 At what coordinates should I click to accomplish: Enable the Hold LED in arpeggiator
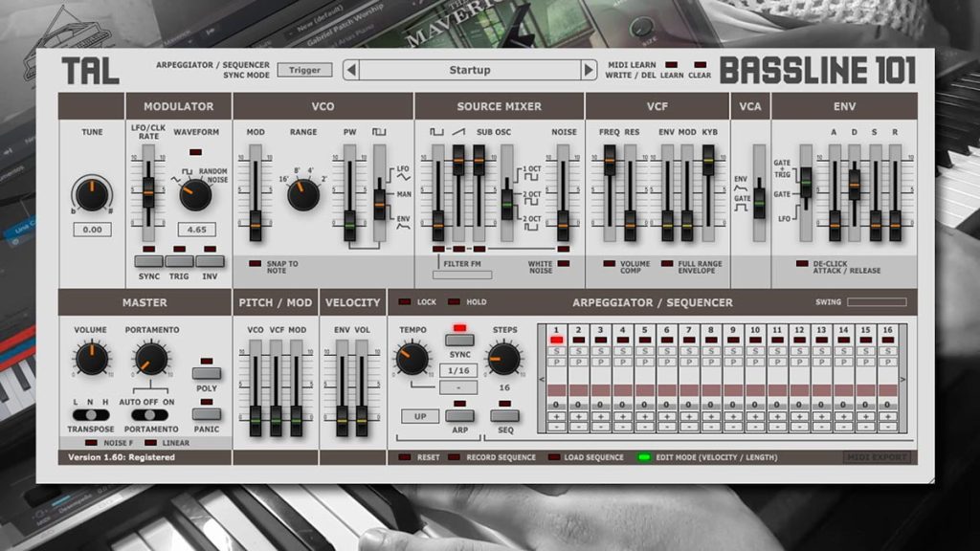tap(454, 301)
